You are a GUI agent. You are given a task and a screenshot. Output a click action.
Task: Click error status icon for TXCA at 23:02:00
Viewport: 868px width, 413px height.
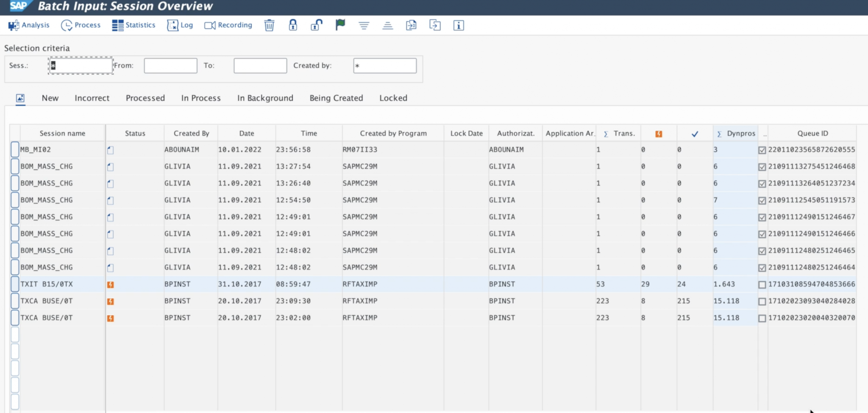(110, 318)
